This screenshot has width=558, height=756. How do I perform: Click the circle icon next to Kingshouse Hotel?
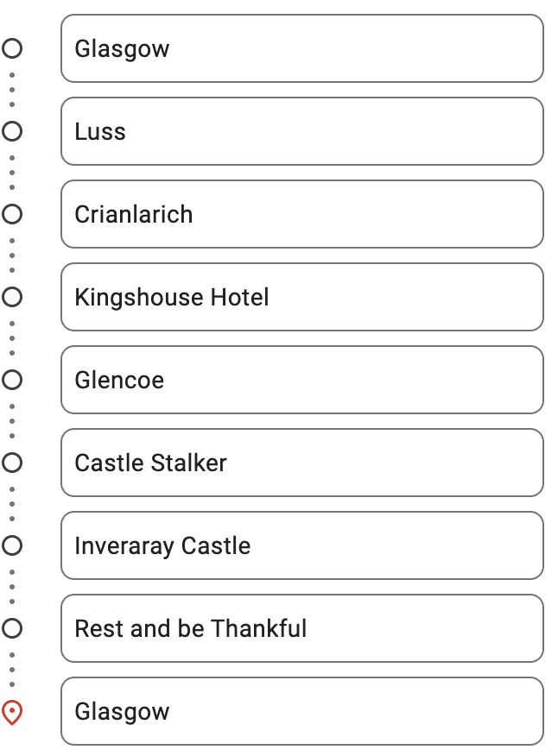[12, 297]
